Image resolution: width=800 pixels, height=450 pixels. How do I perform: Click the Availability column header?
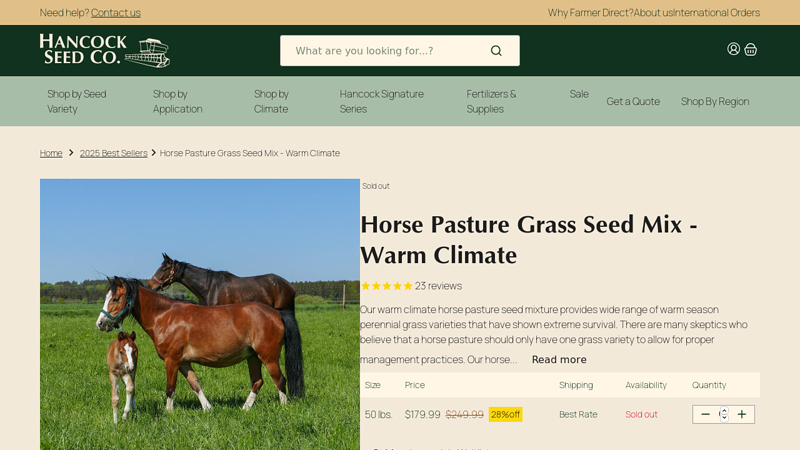click(646, 385)
